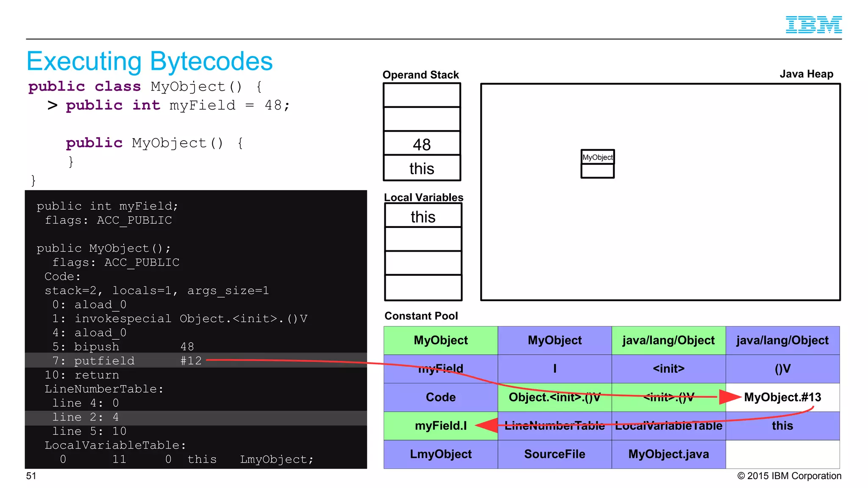Click the 'I' constant pool cell
This screenshot has height=488, width=868.
click(x=555, y=369)
